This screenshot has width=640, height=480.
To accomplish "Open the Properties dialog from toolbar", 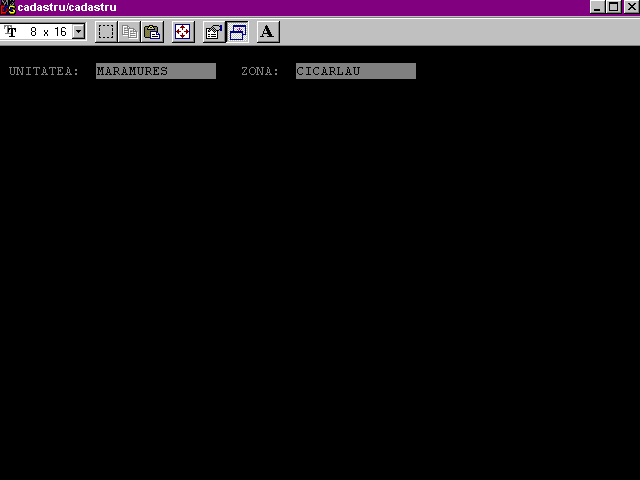I will pyautogui.click(x=214, y=32).
